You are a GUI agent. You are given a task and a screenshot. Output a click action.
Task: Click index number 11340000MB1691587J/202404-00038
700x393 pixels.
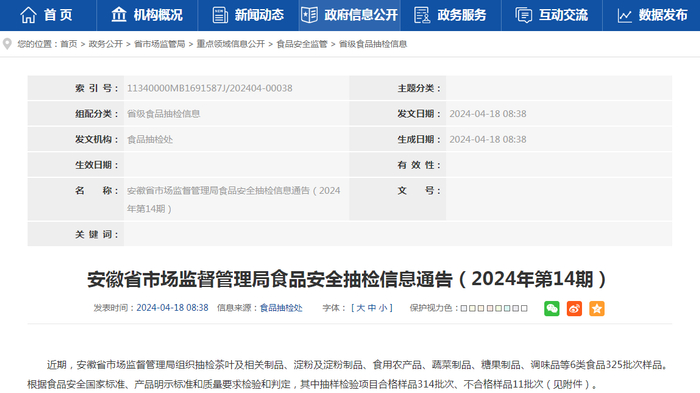(x=210, y=88)
